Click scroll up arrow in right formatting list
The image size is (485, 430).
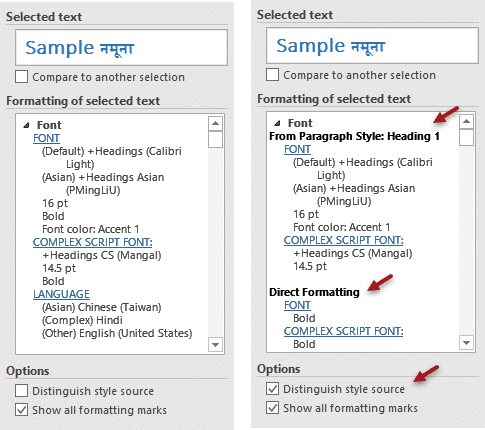tap(466, 121)
